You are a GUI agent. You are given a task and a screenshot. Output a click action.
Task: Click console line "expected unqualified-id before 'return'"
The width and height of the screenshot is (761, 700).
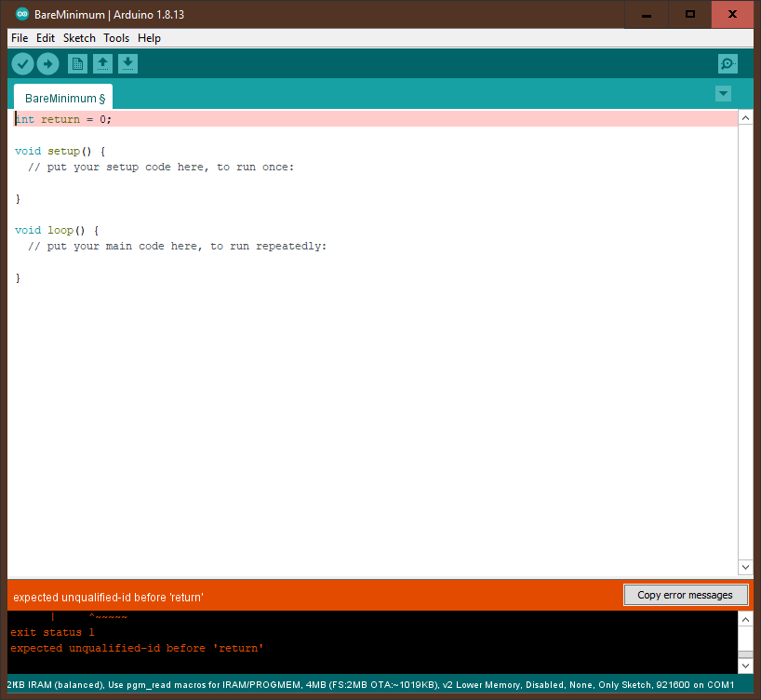point(137,648)
